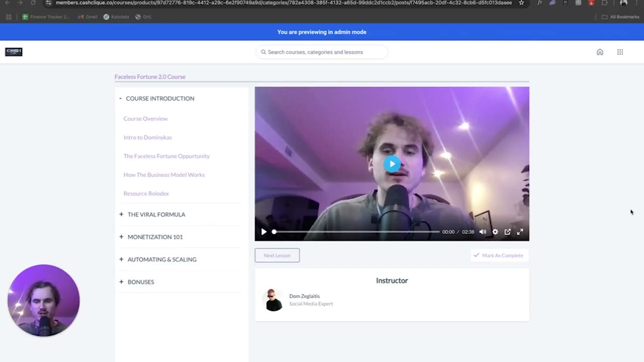Image resolution: width=644 pixels, height=362 pixels.
Task: Follow the Faceless Fortune 2.0 Course breadcrumb
Action: click(150, 77)
